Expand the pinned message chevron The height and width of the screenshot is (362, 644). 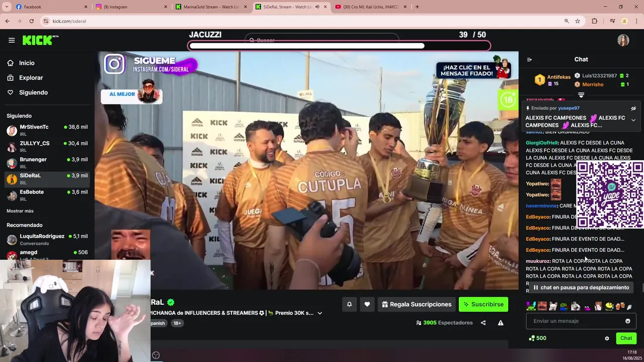point(633,120)
